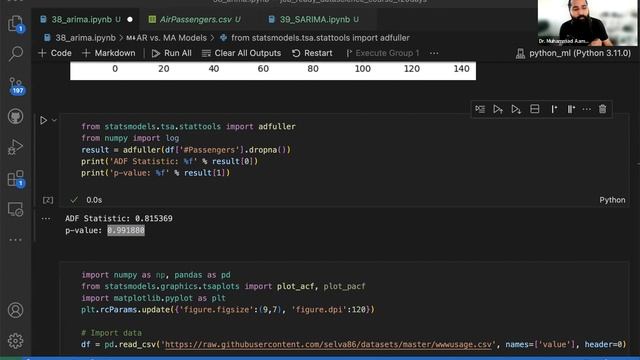The width and height of the screenshot is (640, 360).
Task: Click second execute group icon in cell toolbar
Action: coord(571,109)
